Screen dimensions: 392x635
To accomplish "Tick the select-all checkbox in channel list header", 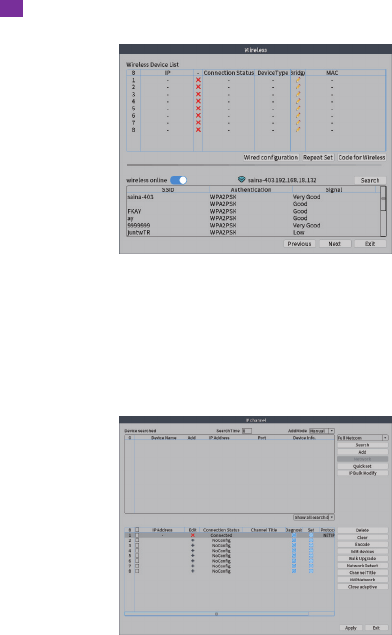I will pyautogui.click(x=137, y=530).
